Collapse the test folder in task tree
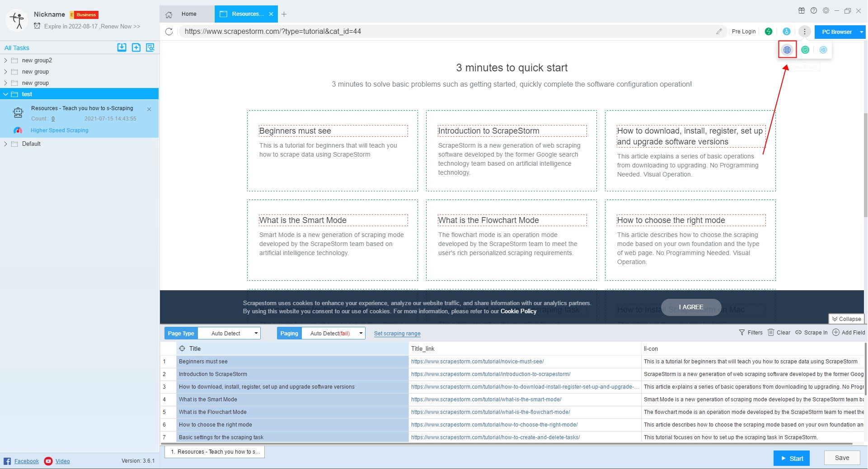Viewport: 868px width, 469px height. (x=5, y=94)
